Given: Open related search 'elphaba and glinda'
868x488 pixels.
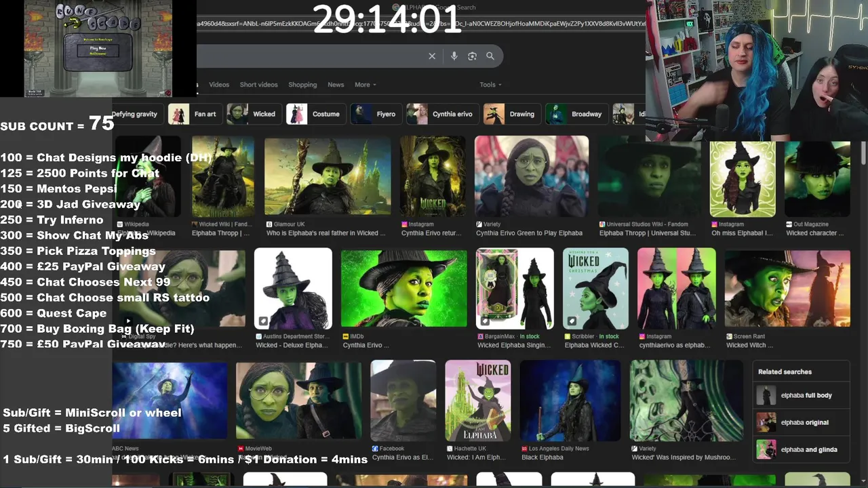Looking at the screenshot, I should 802,449.
